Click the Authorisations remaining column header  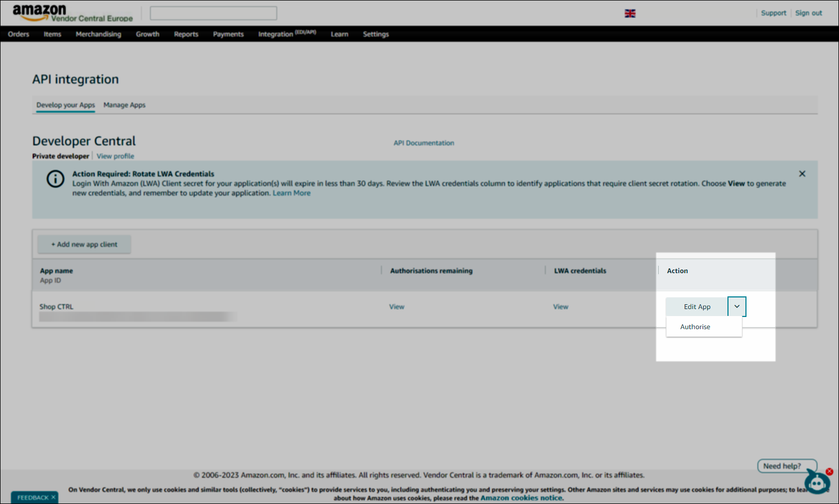(431, 270)
